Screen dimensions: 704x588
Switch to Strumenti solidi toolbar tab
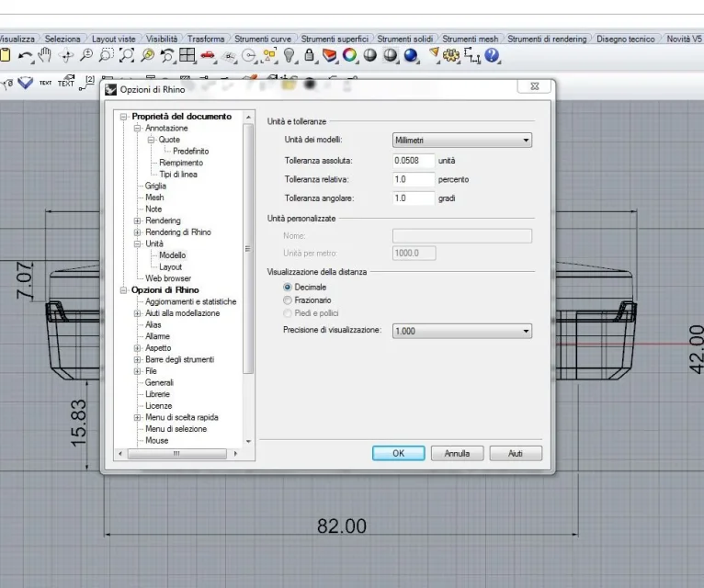click(404, 40)
